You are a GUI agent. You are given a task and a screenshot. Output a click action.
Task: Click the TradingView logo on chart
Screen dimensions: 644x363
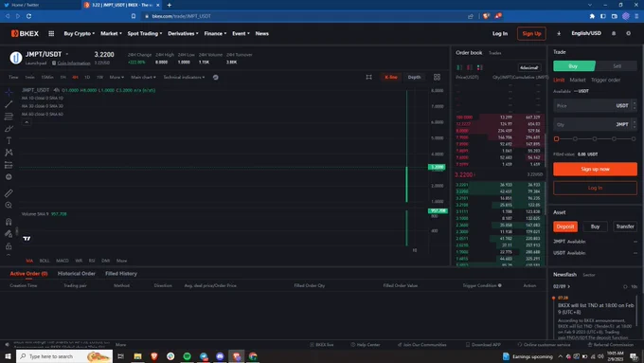point(27,239)
